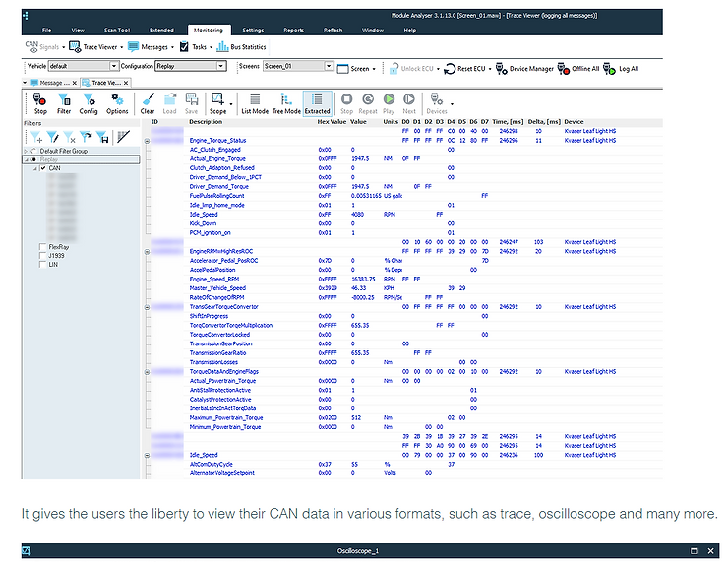728x562 pixels.
Task: Click the Description column header
Action: 206,122
